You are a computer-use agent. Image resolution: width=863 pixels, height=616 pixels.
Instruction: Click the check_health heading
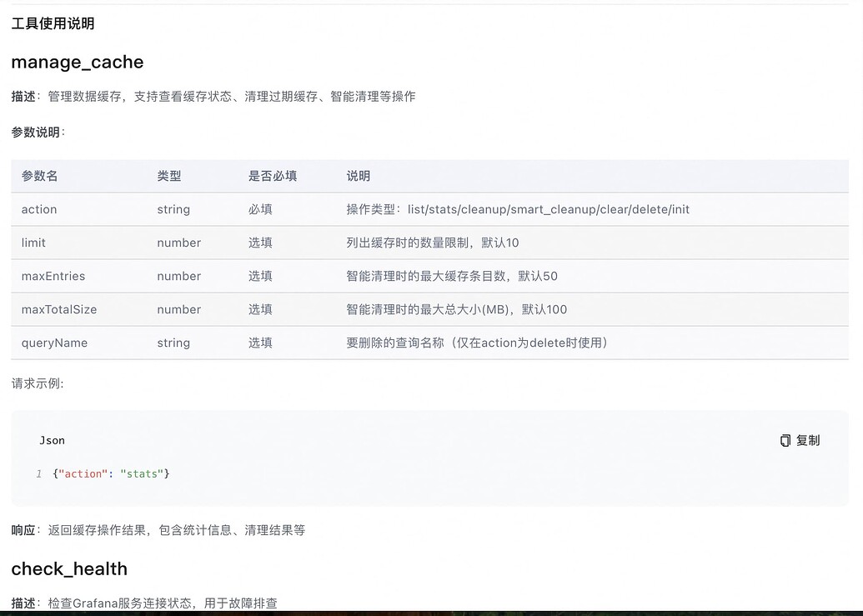(x=69, y=569)
